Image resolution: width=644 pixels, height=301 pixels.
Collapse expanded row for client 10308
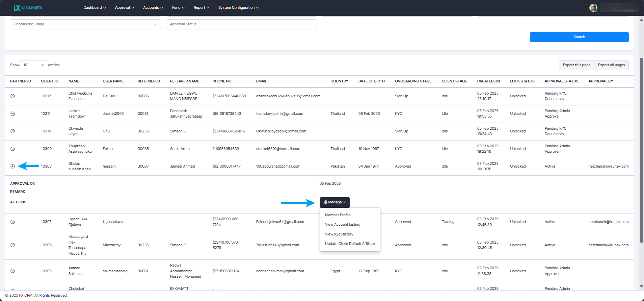[x=13, y=167]
